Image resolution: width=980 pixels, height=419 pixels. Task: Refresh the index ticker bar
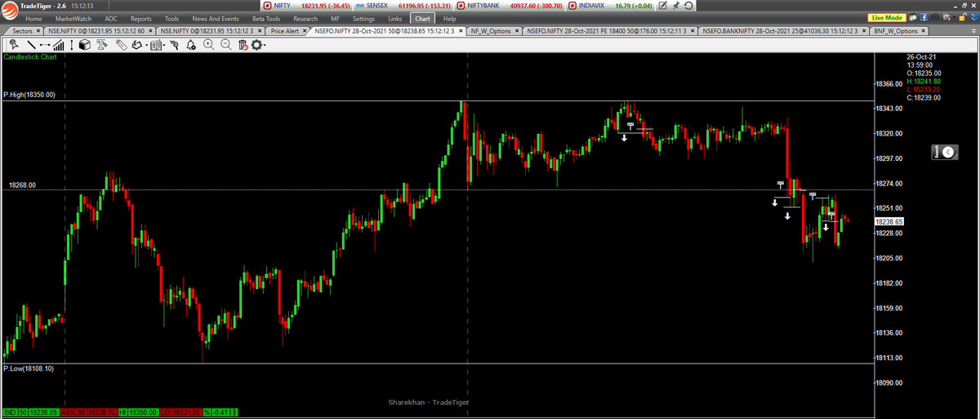pyautogui.click(x=688, y=6)
